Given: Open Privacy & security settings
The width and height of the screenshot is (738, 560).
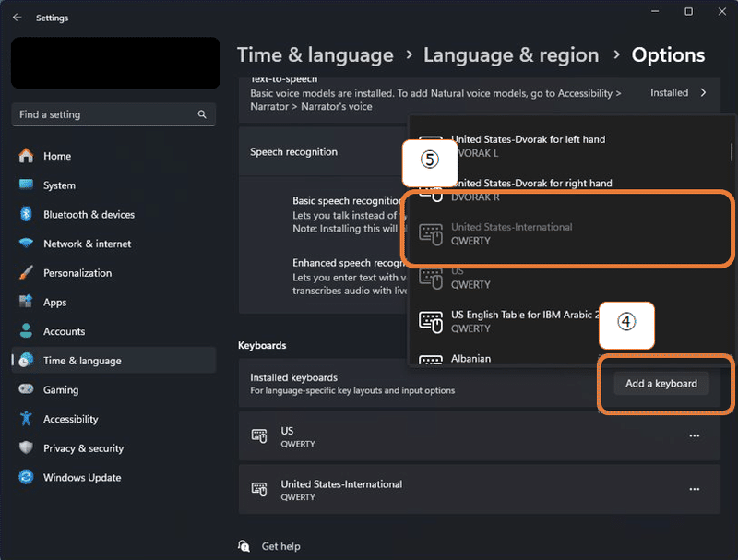Looking at the screenshot, I should point(113,447).
